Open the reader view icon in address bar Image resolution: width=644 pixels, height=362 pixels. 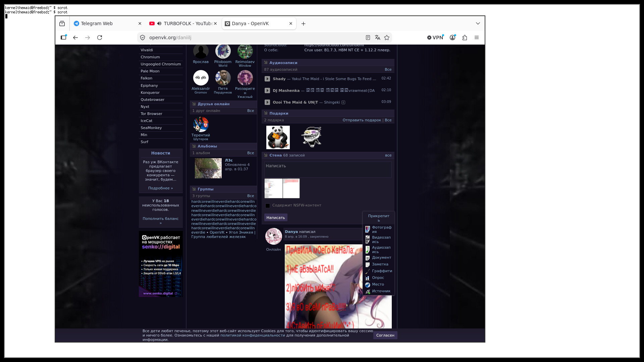[x=368, y=38]
